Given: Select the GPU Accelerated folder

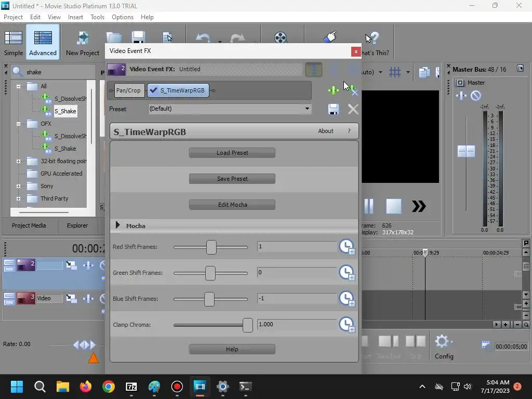Looking at the screenshot, I should point(61,174).
